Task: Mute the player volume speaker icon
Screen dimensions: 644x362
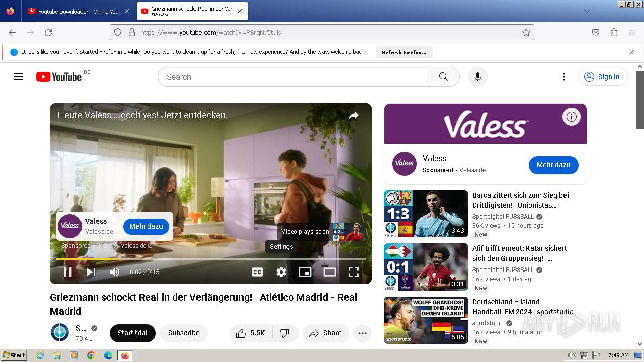Action: (x=115, y=272)
